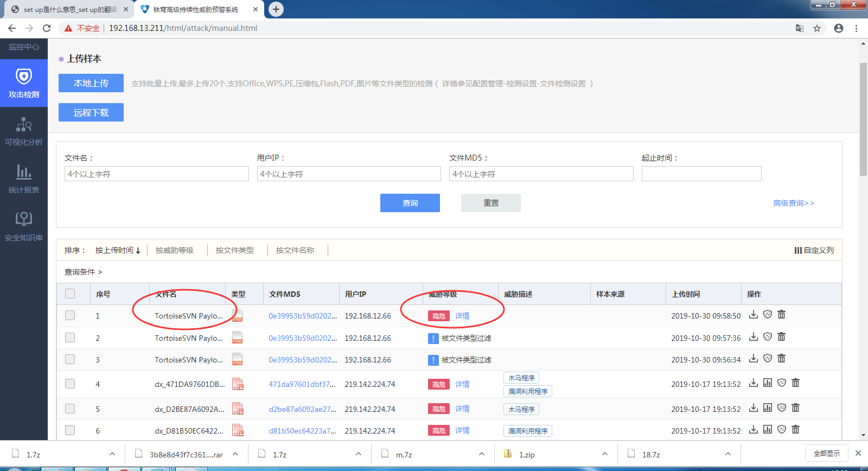Delete the row 1 sample
The width and height of the screenshot is (868, 471).
[782, 315]
